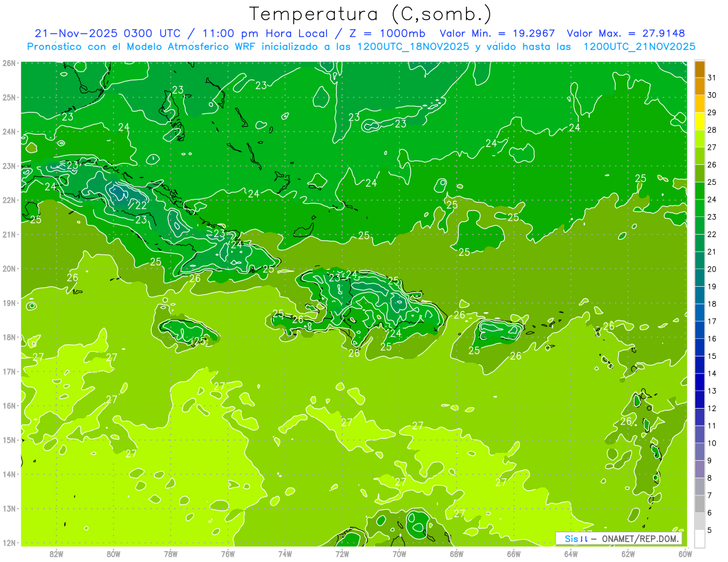Click the Valor Max. = 27.9148 text
Viewport: 728px width, 562px height.
click(x=626, y=33)
